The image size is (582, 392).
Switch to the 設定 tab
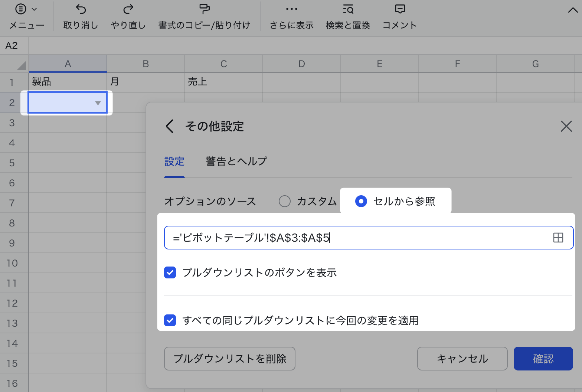[174, 161]
